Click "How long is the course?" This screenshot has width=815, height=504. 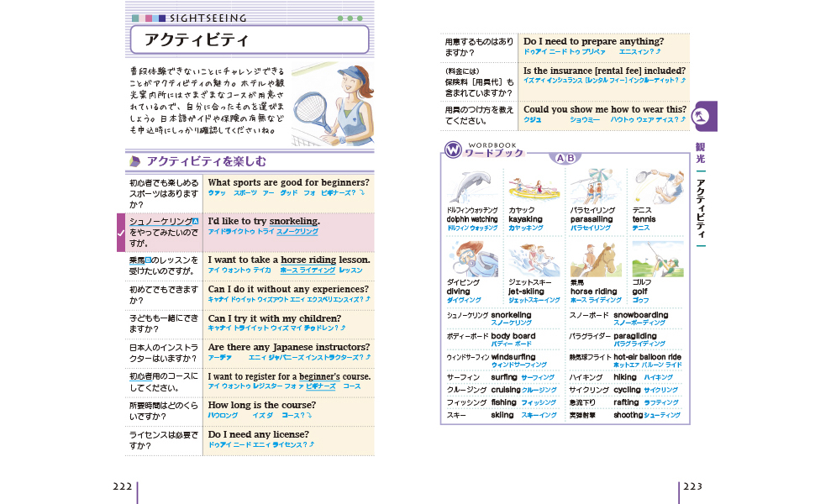pos(262,405)
